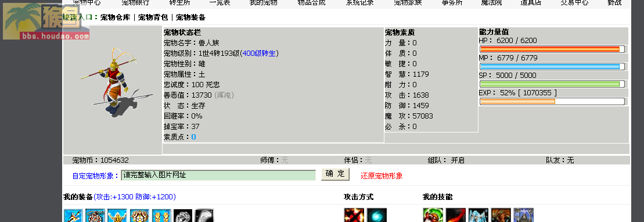Select the black-and-white ring equipment icon
This screenshot has height=222, width=644.
[x=183, y=216]
